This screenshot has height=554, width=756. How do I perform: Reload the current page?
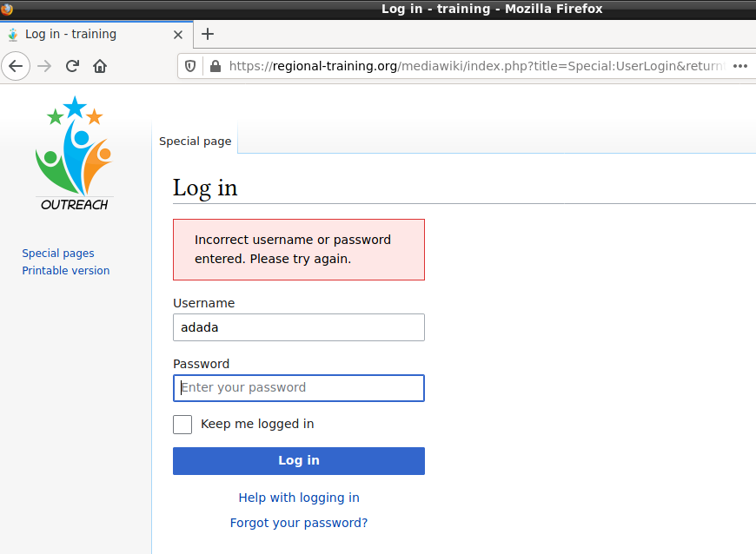[x=73, y=66]
